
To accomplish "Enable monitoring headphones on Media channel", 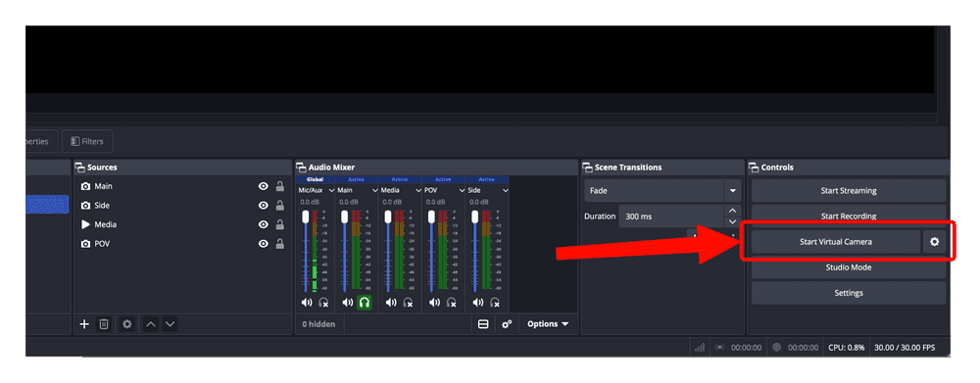I will pos(408,303).
